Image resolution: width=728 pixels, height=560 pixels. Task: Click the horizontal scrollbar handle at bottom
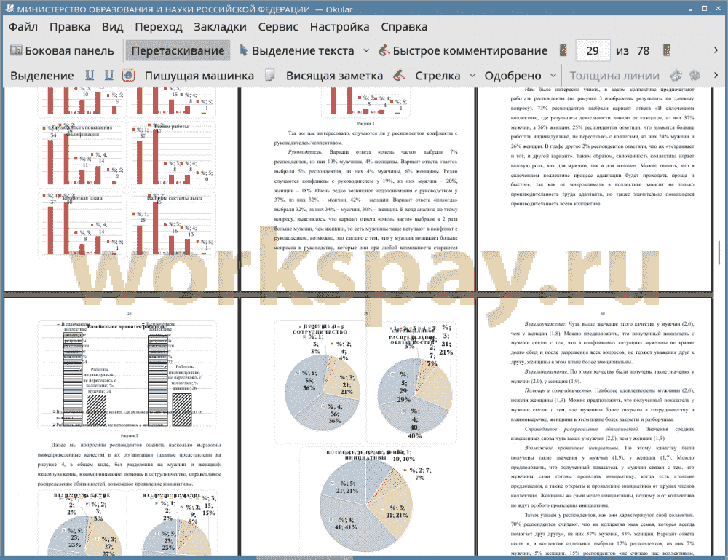click(x=304, y=557)
